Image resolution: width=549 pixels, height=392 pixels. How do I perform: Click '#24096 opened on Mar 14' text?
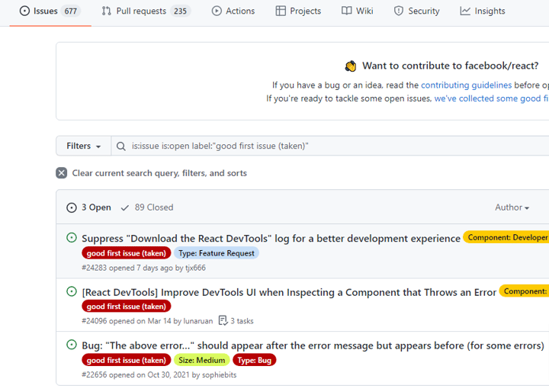(127, 321)
